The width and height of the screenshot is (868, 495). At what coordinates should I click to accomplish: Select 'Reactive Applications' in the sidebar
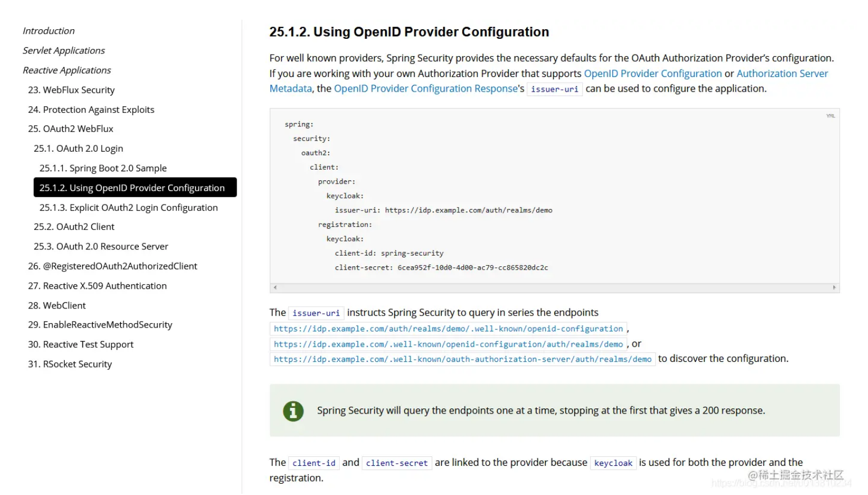tap(66, 70)
